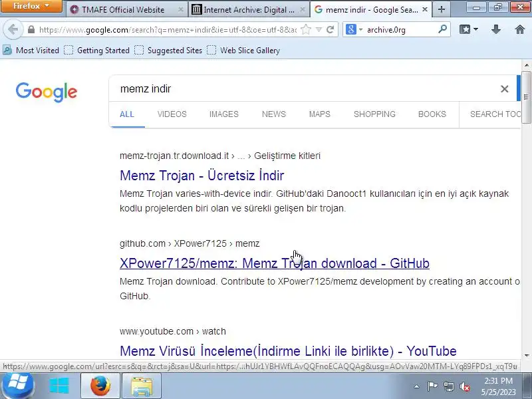Open Getting Started bookmark
The width and height of the screenshot is (532, 399).
tap(97, 51)
